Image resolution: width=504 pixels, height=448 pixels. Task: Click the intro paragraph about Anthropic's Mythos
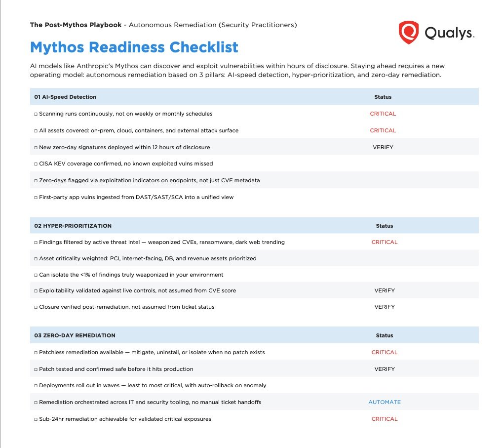pyautogui.click(x=237, y=71)
